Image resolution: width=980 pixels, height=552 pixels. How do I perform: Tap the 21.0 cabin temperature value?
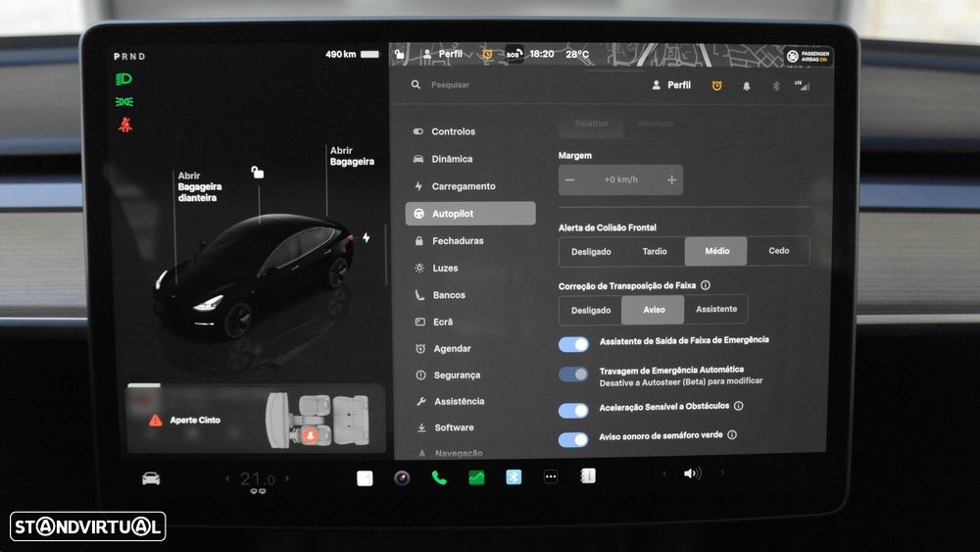258,478
